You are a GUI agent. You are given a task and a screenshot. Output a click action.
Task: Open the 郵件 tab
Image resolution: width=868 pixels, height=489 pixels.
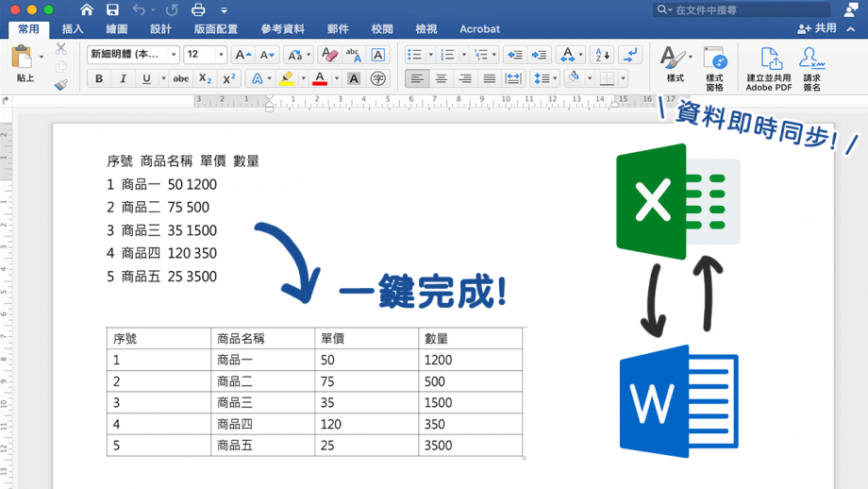(338, 29)
